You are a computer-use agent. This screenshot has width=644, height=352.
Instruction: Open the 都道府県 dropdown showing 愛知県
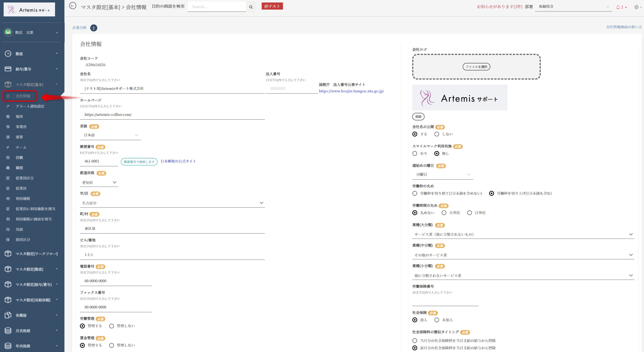[99, 182]
